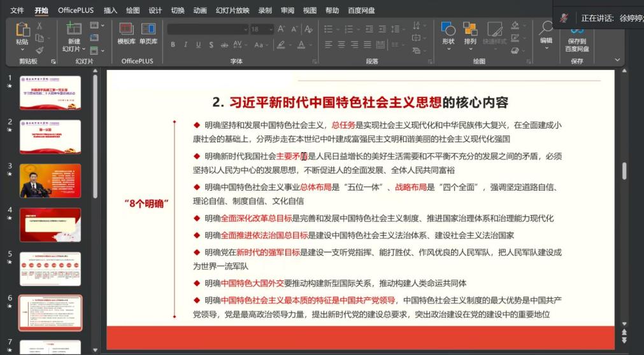Select the Format Painter brush icon
Screen dimensions: 644x355
pos(39,50)
